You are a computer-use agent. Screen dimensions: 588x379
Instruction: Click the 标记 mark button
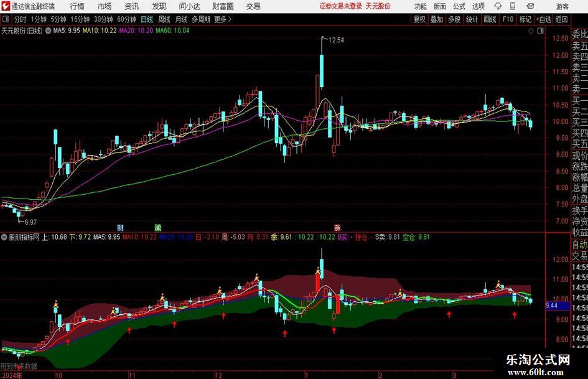[525, 19]
